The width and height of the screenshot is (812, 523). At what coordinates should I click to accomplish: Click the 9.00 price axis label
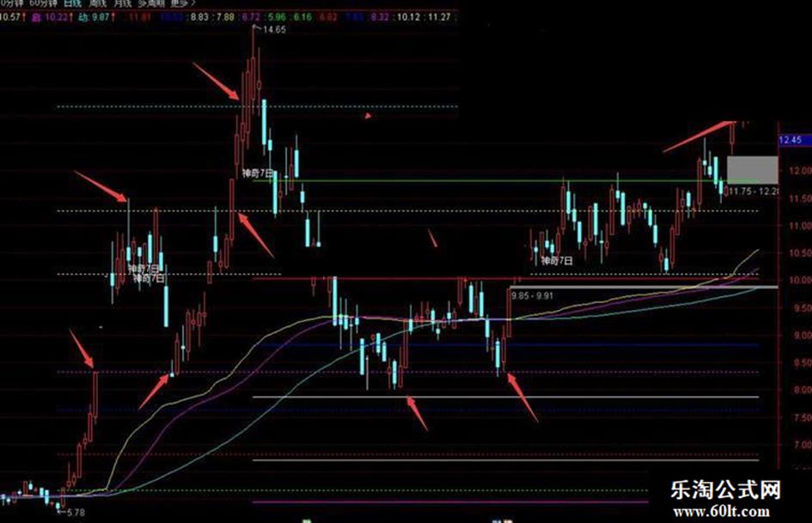(803, 335)
